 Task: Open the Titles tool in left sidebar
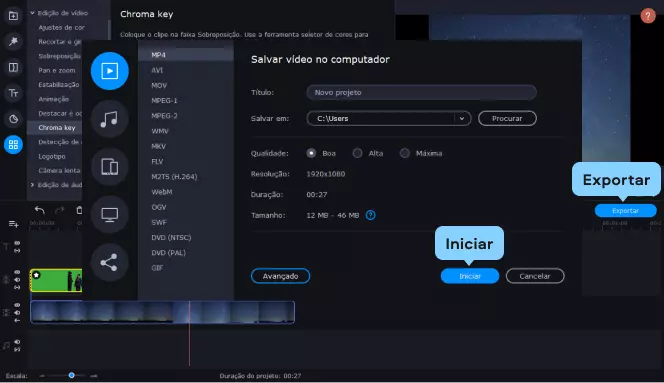[13, 93]
